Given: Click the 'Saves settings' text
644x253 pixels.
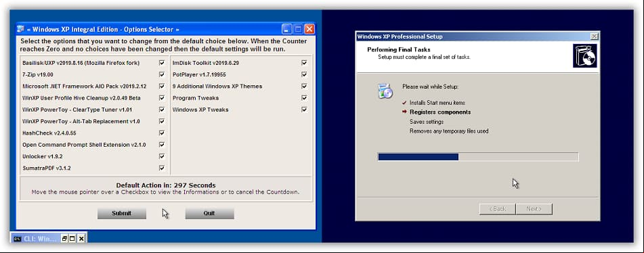Looking at the screenshot, I should click(x=427, y=122).
